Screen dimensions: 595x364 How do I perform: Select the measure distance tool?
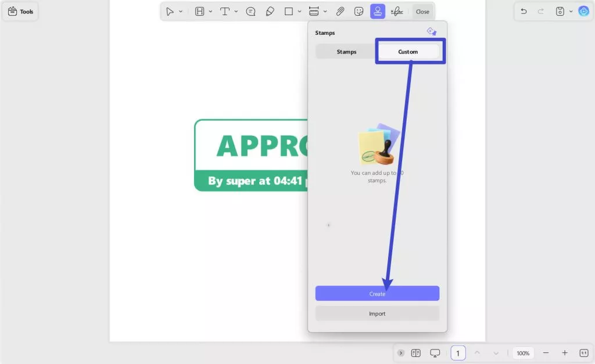click(314, 12)
